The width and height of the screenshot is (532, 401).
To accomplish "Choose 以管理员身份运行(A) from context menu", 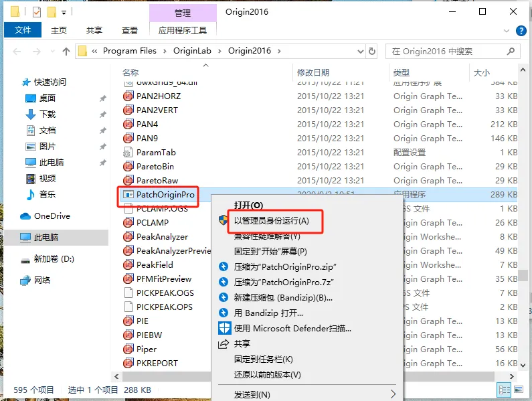I will click(272, 221).
